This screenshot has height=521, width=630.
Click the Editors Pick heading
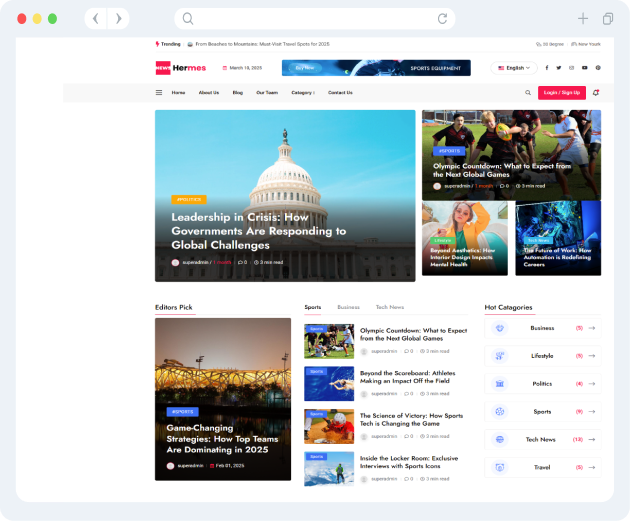point(174,307)
